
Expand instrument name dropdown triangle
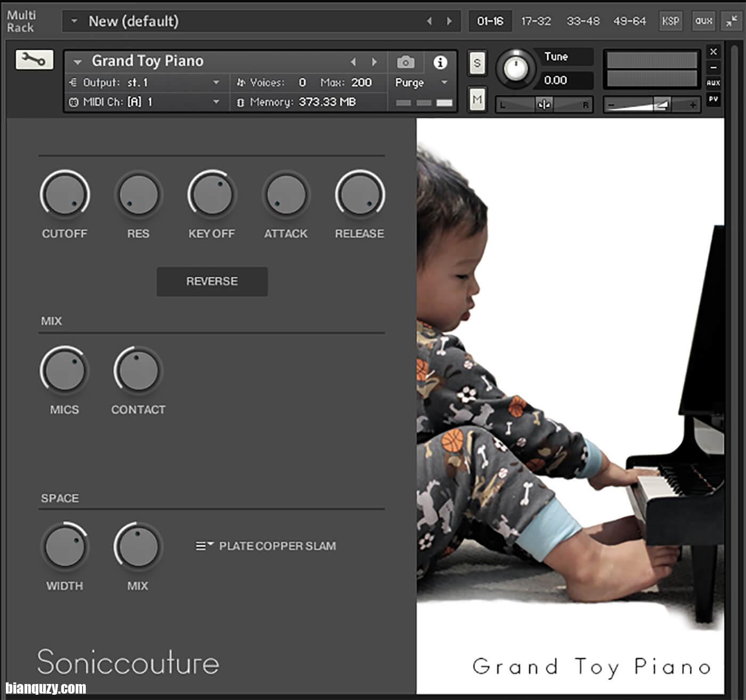tap(77, 62)
